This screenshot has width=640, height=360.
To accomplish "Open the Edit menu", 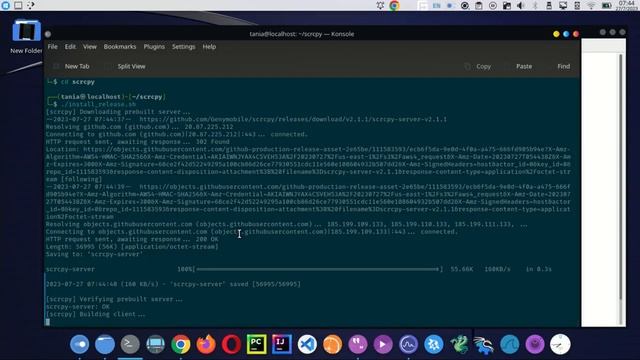I will coord(70,47).
